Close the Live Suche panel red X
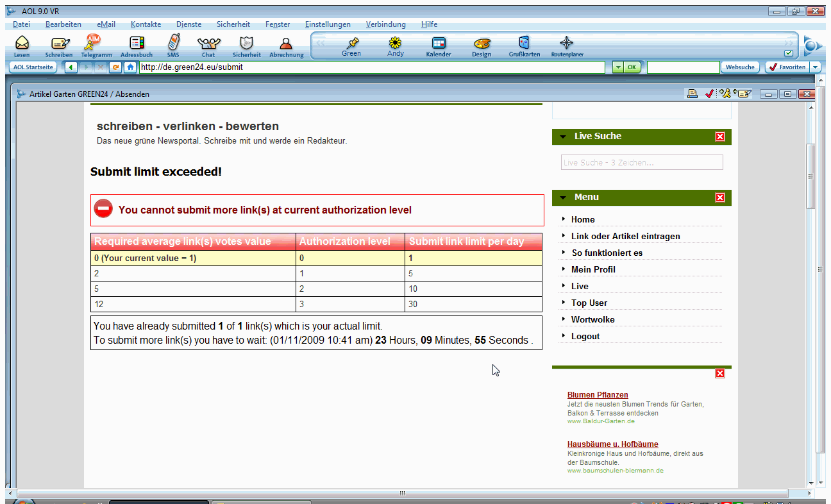 (x=720, y=137)
